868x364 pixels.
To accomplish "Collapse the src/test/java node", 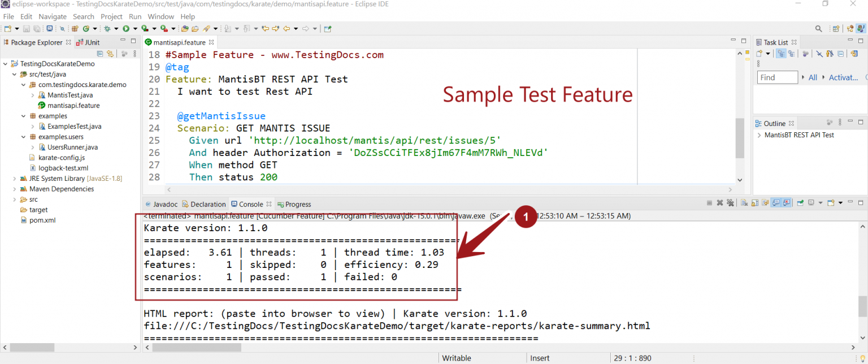I will tap(15, 74).
